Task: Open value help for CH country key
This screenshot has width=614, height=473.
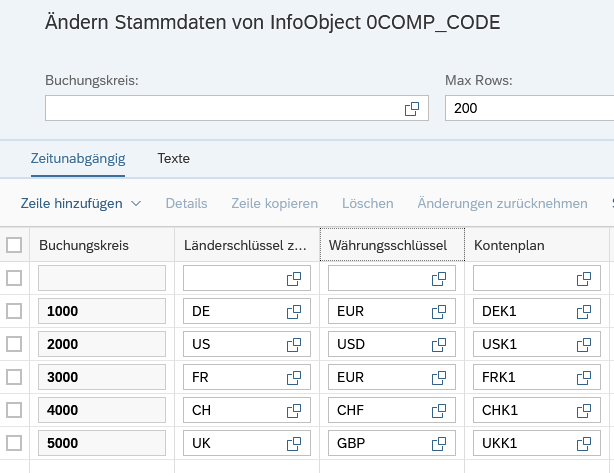Action: (x=294, y=410)
